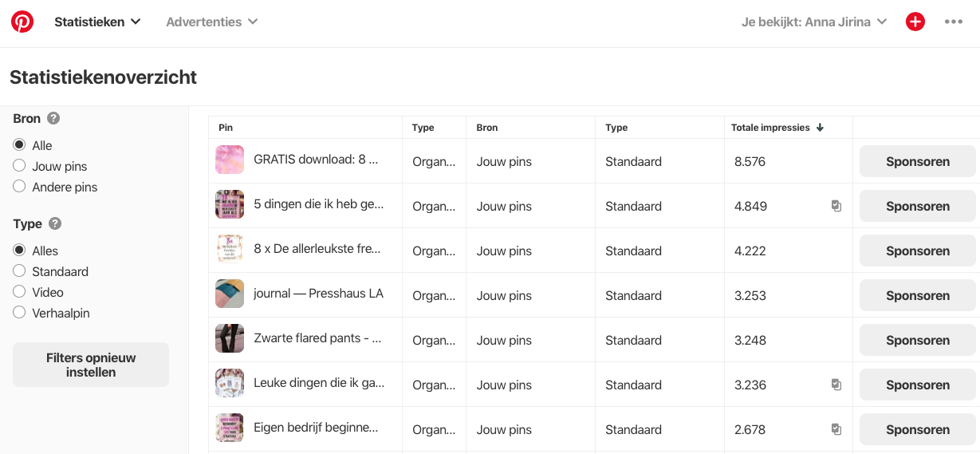Select the Jouw pins source radio button
This screenshot has width=980, height=454.
(x=20, y=166)
